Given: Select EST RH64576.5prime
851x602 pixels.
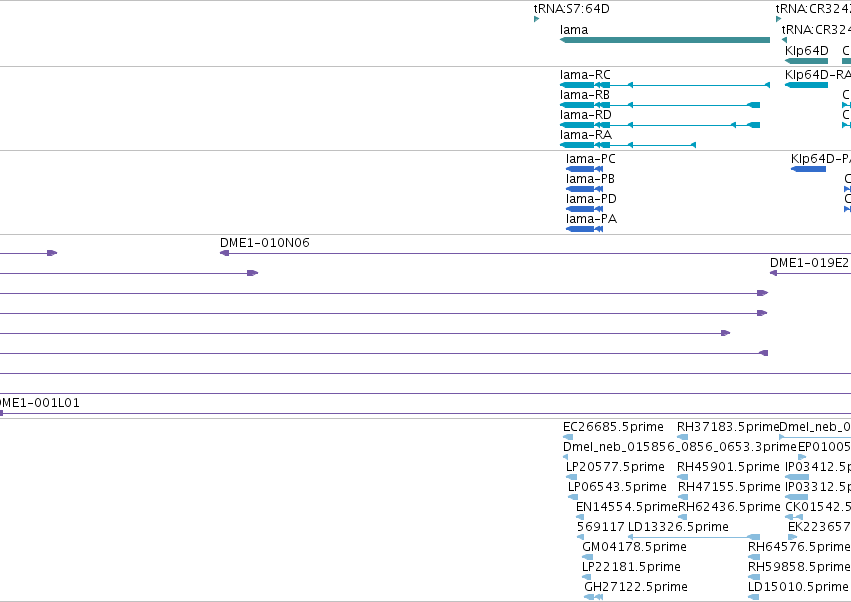Looking at the screenshot, I should [798, 547].
